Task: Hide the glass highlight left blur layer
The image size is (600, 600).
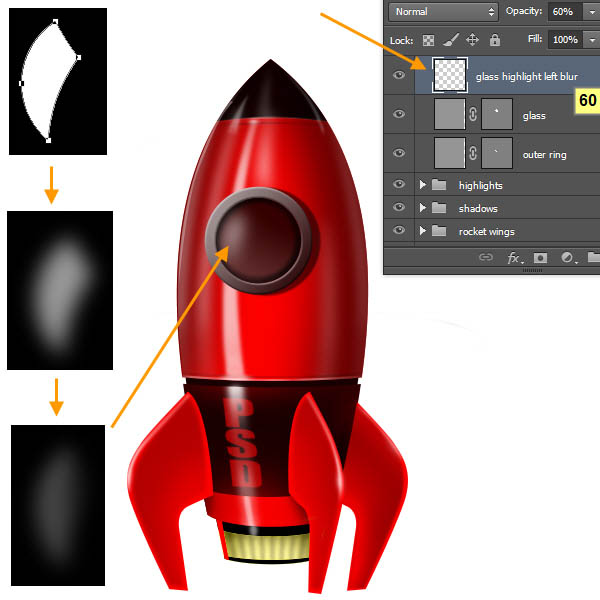Action: (x=400, y=76)
